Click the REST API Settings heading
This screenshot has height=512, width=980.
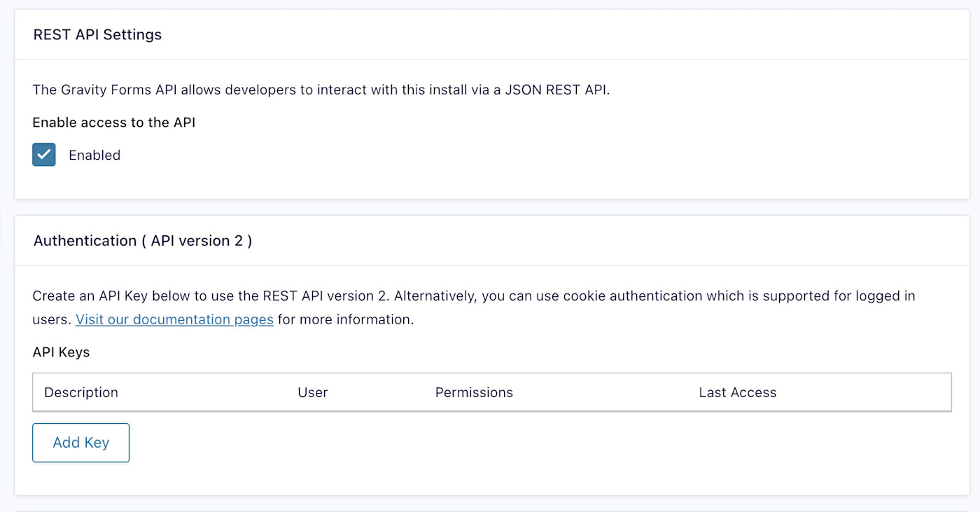point(97,34)
